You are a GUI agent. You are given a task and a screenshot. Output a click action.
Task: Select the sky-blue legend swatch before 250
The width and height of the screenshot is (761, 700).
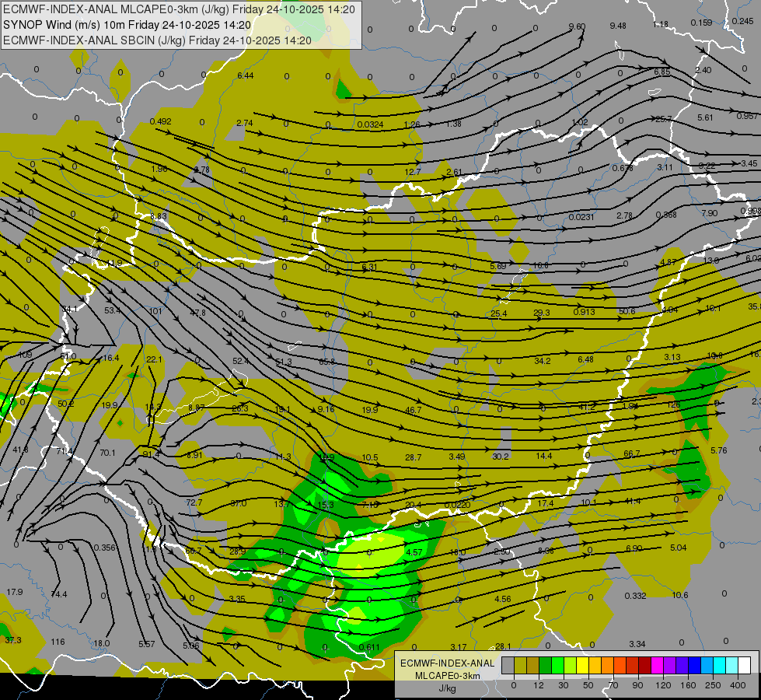pyautogui.click(x=707, y=665)
